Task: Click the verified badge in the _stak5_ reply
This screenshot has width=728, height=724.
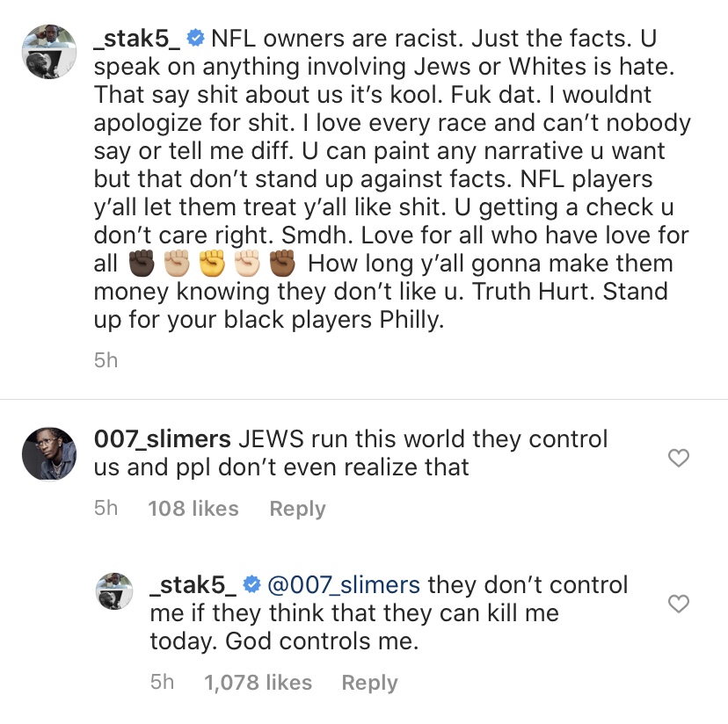Action: point(251,584)
